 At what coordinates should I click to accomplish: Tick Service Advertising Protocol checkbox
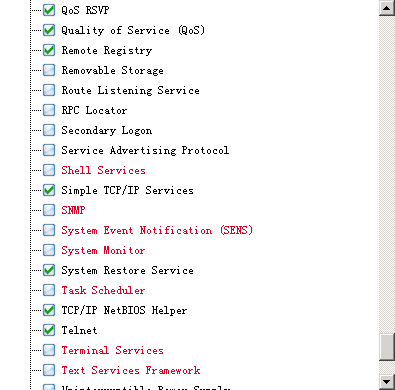point(49,150)
